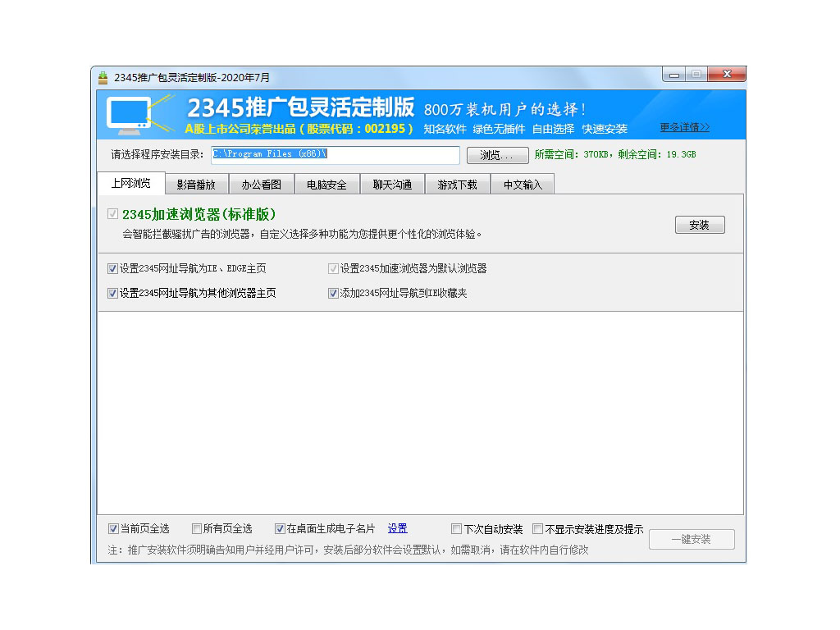840x630 pixels.
Task: Uncheck 添加2345网址导航到IE收藏夹
Action: [x=333, y=293]
